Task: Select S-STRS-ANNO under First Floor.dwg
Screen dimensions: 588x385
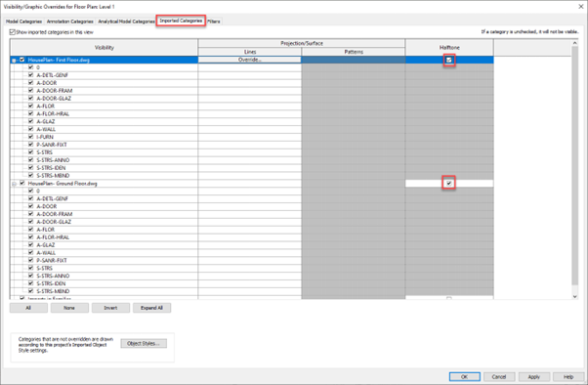Action: pyautogui.click(x=53, y=160)
